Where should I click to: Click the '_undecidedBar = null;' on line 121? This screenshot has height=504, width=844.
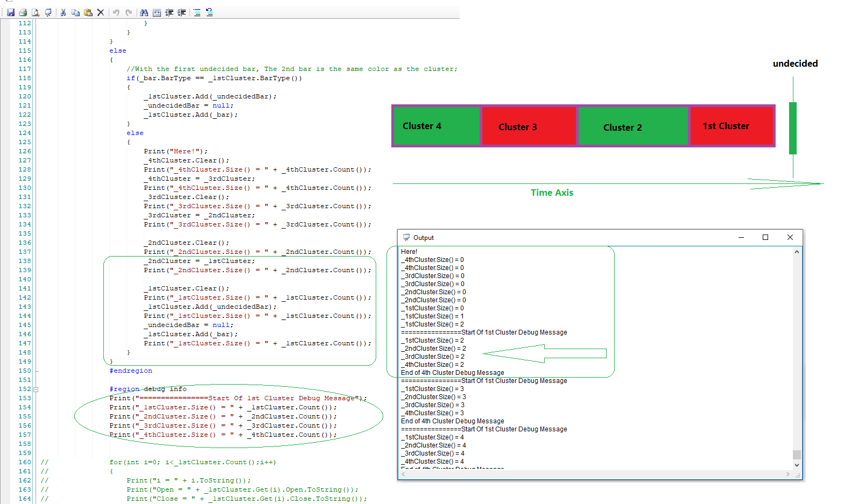188,105
